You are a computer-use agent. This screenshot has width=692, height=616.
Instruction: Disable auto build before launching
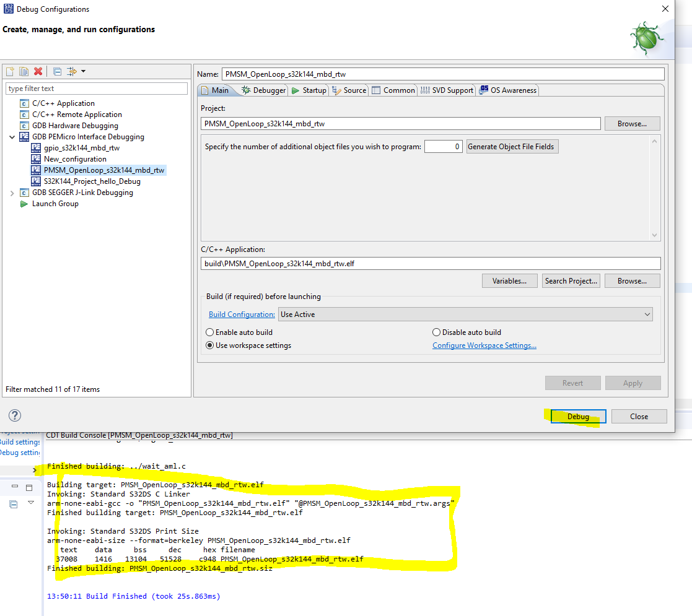pyautogui.click(x=437, y=332)
